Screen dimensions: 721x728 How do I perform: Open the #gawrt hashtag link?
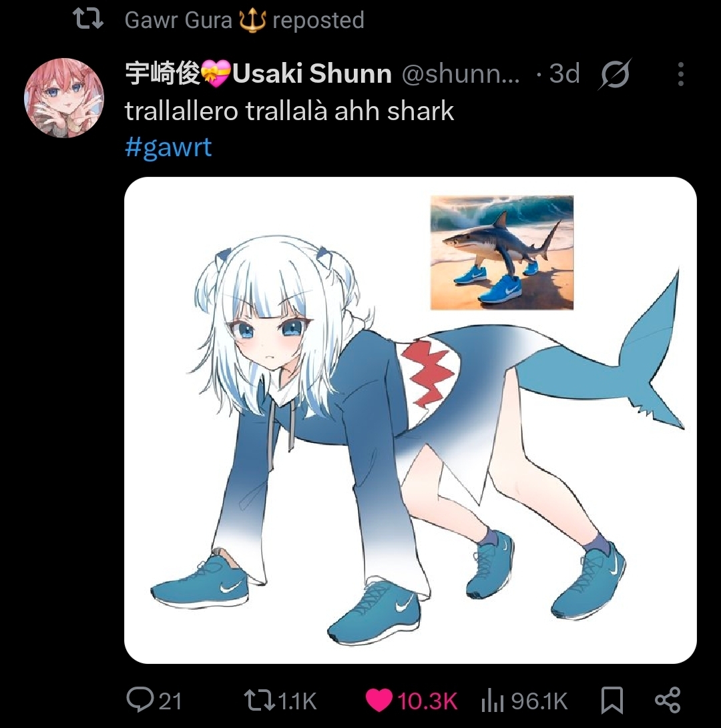pos(168,147)
